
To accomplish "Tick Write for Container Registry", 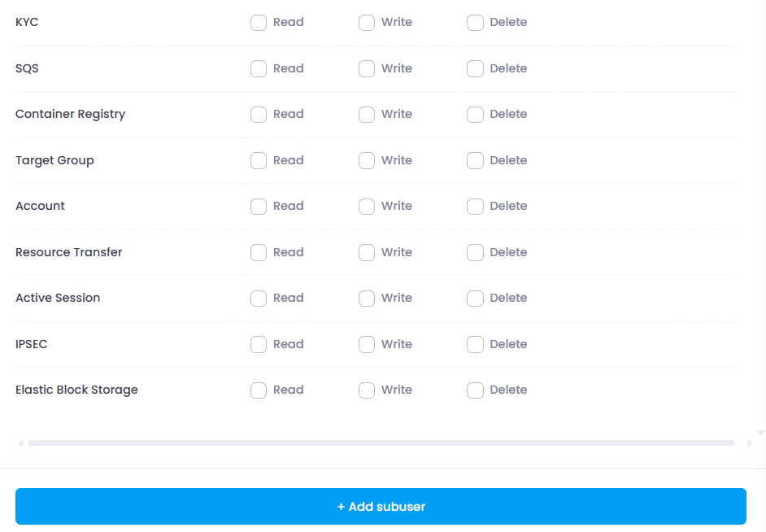I will point(367,115).
